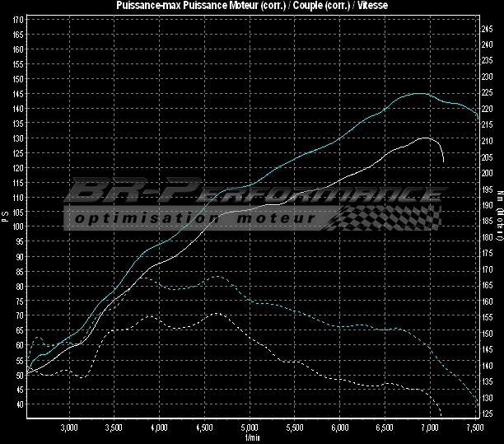Select the 170 value on the PS axis
This screenshot has width=504, height=444.
(18, 35)
